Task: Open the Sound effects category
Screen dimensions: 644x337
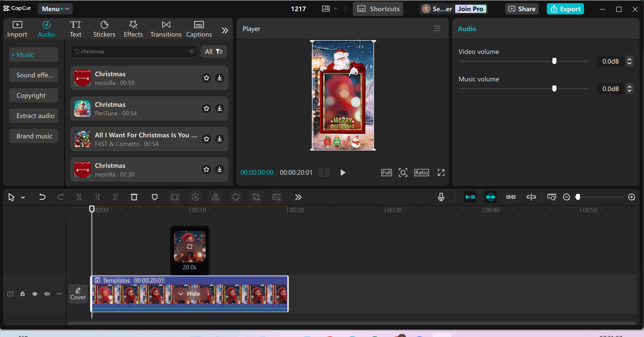Action: [34, 75]
